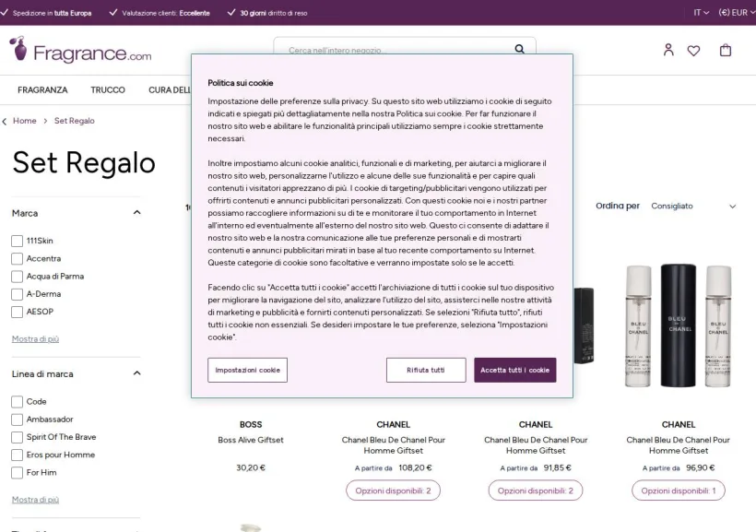Click Opzioni disponibili: 1 for 96,90 € Chanel

click(679, 491)
